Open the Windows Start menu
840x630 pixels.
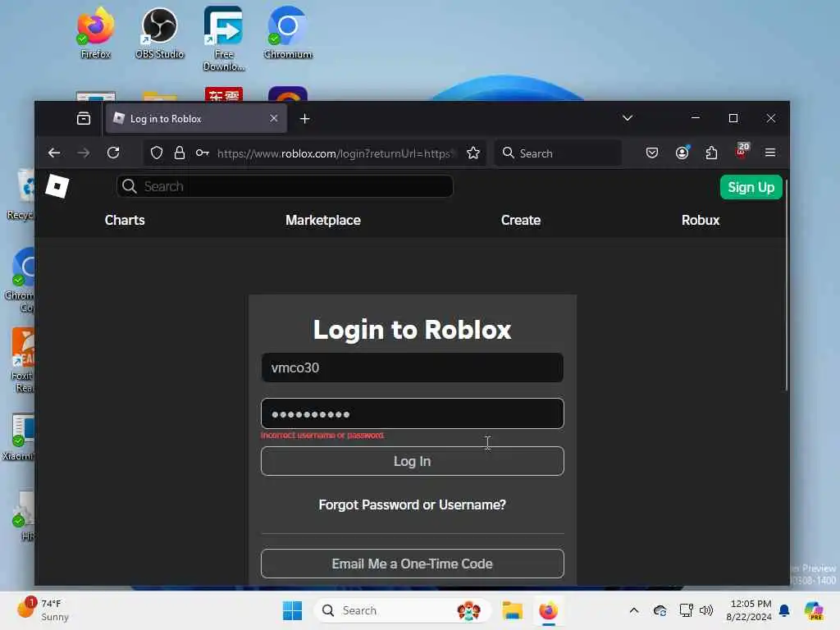pos(293,610)
